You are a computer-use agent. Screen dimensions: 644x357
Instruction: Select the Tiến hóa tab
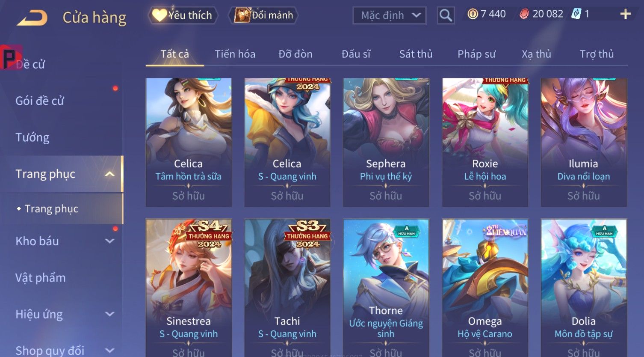pos(235,54)
